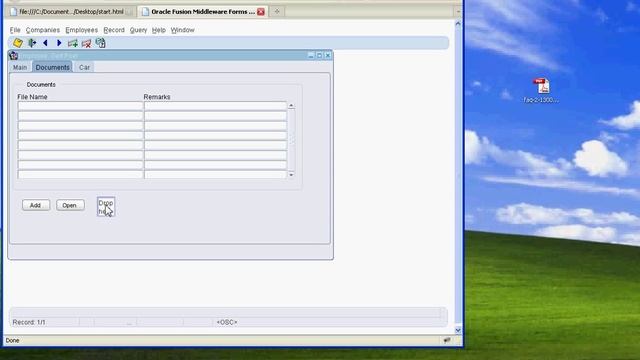
Task: Click the Delete Record toolbar icon with red X
Action: point(87,43)
